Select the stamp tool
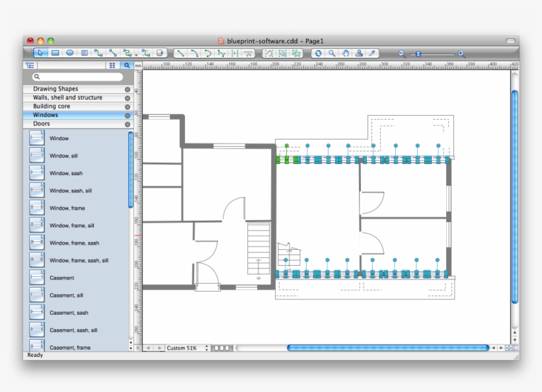The height and width of the screenshot is (392, 542). point(359,53)
